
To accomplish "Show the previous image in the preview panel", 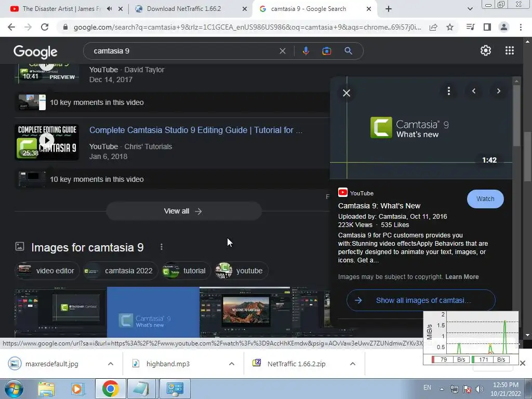I will [474, 91].
